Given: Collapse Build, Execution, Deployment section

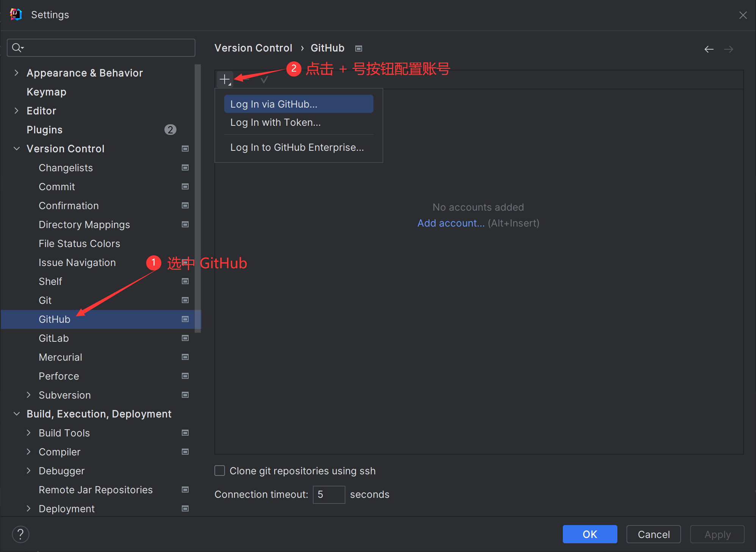Looking at the screenshot, I should (x=16, y=414).
